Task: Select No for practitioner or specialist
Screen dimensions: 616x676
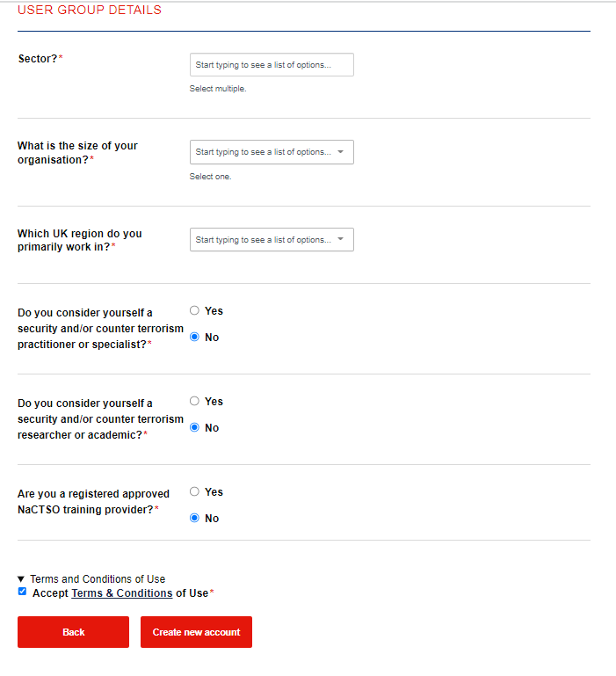Action: coord(195,337)
